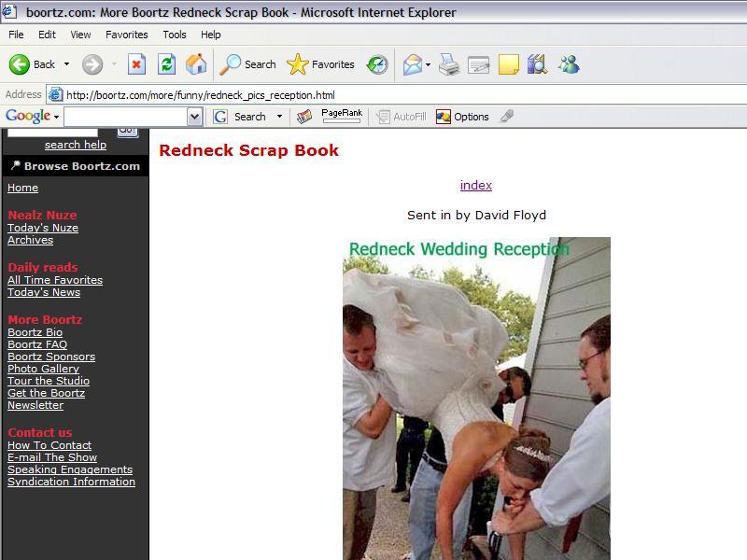
Task: Go to the Home page icon
Action: [x=196, y=64]
